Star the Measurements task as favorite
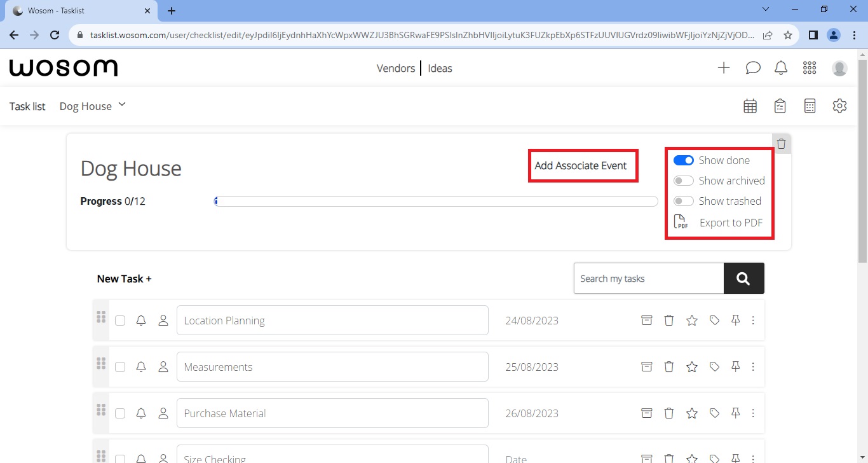Viewport: 868px width, 463px height. pos(691,366)
